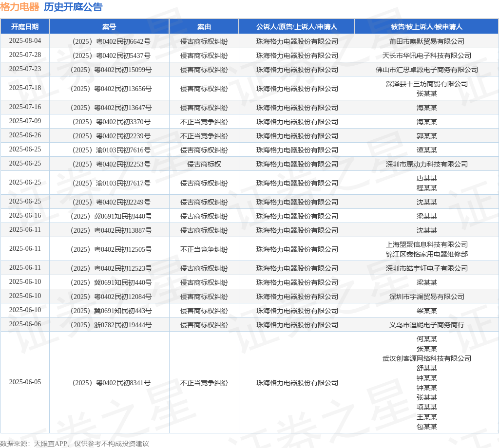Click 不正当竞争纠纷 in the 2025-07-09 row

pos(204,122)
